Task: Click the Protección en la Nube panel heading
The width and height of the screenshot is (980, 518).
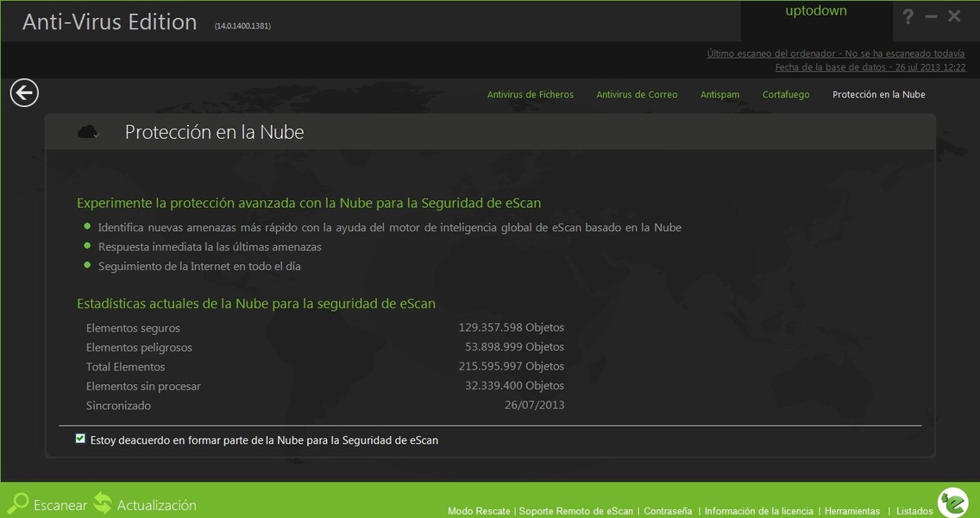Action: pyautogui.click(x=214, y=132)
